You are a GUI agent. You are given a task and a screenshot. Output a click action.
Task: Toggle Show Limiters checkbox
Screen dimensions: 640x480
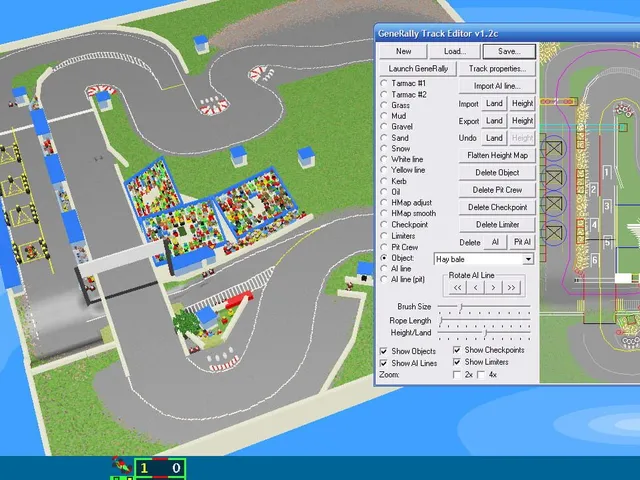pyautogui.click(x=457, y=362)
